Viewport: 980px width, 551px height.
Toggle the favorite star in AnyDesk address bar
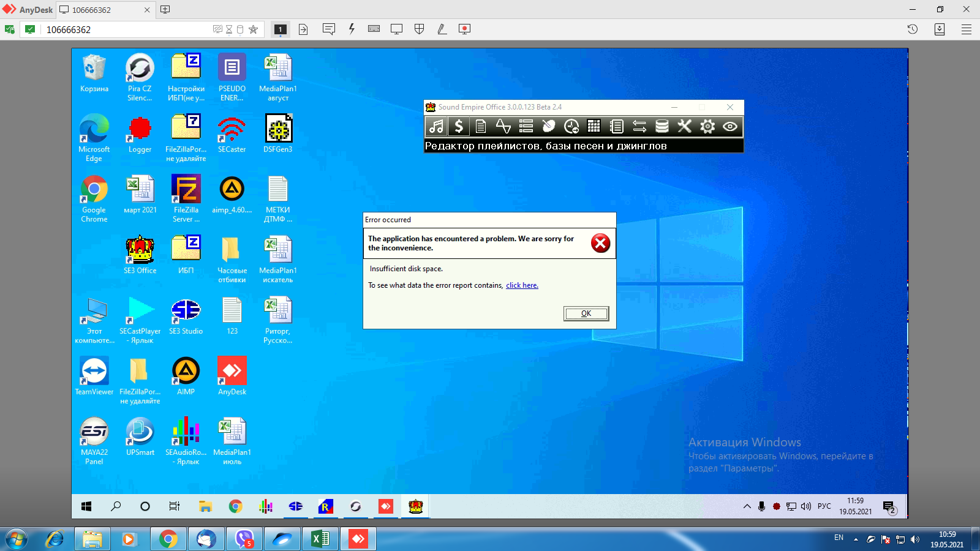(253, 29)
